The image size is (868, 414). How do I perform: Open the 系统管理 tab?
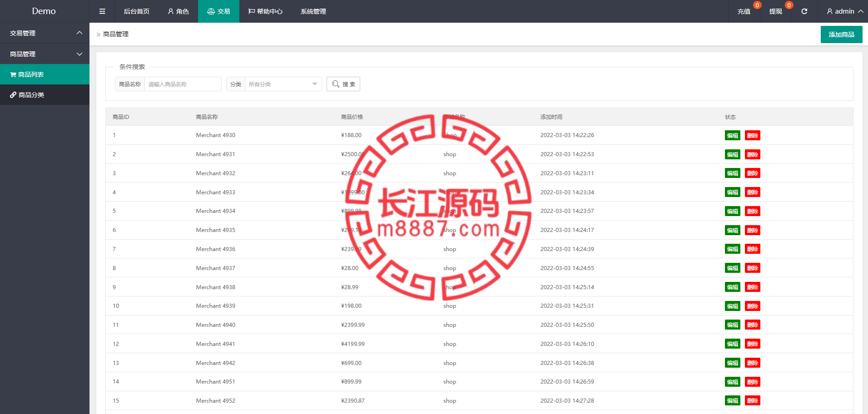[x=313, y=11]
